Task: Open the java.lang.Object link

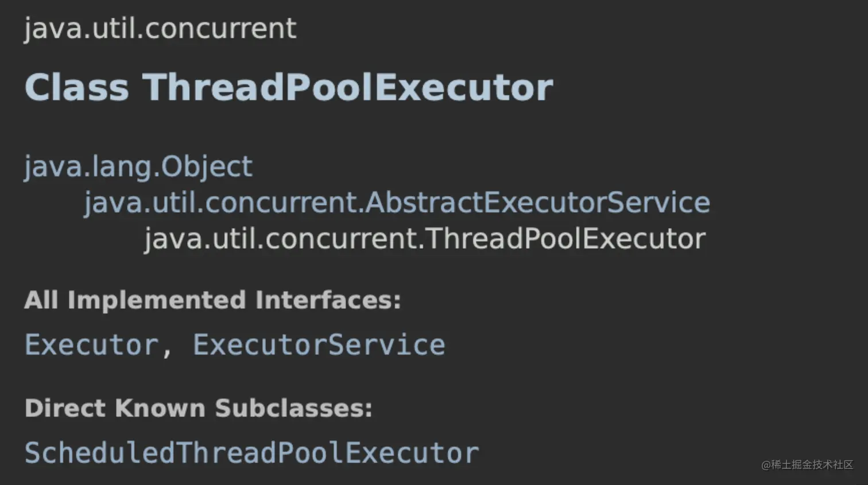Action: click(x=138, y=167)
